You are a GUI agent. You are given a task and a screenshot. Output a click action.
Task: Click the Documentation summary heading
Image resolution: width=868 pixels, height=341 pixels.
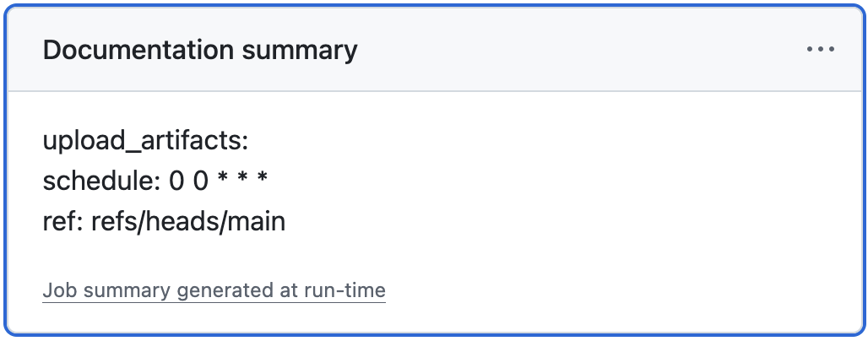click(200, 51)
